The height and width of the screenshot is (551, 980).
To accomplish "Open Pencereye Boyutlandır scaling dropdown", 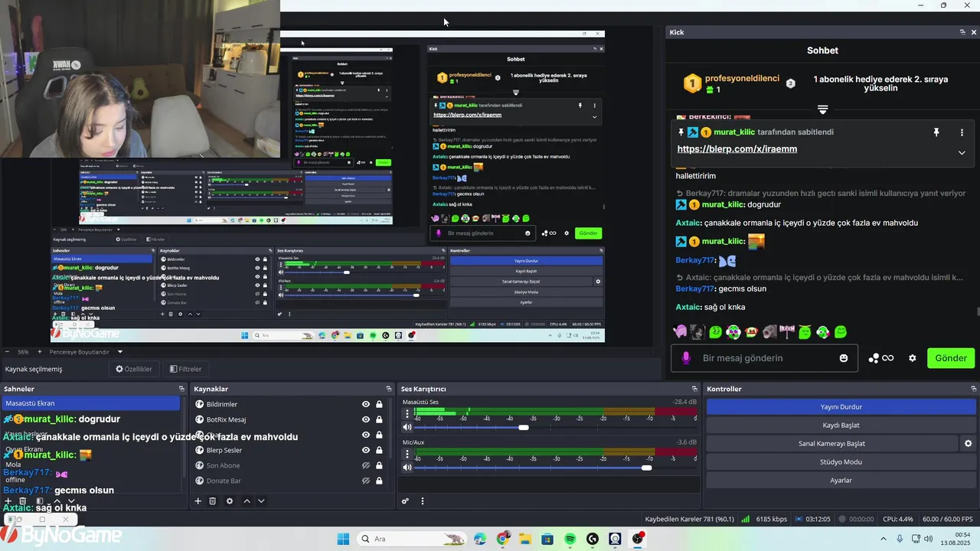I will (x=83, y=352).
